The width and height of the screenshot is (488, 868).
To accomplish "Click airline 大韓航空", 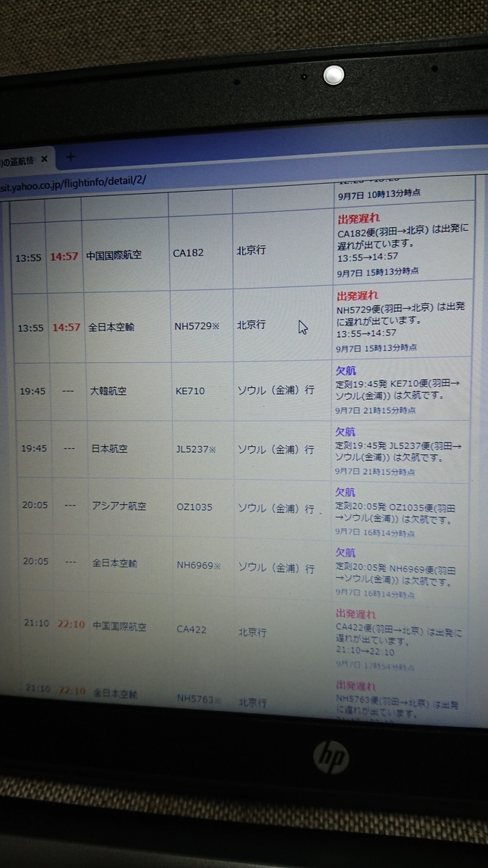I will pyautogui.click(x=108, y=391).
